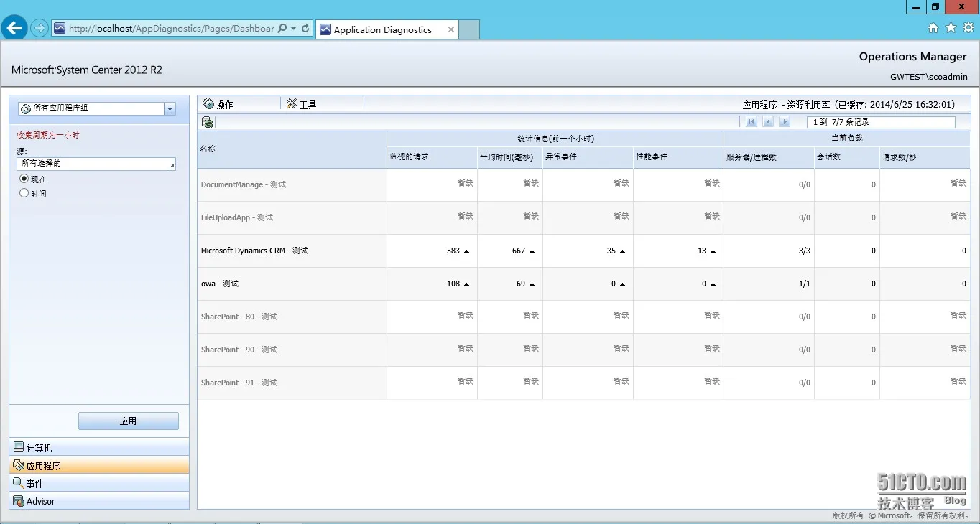Click the 应用 button
Image resolution: width=980 pixels, height=524 pixels.
point(129,421)
